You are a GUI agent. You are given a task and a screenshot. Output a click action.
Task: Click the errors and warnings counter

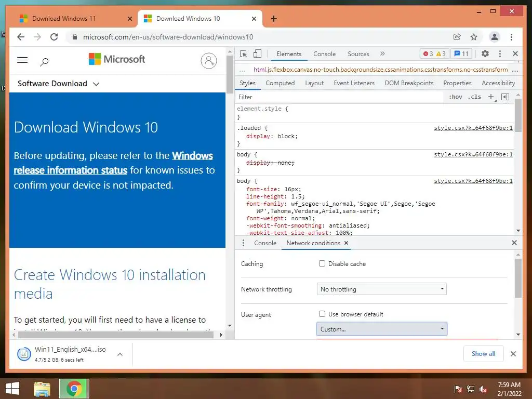434,54
